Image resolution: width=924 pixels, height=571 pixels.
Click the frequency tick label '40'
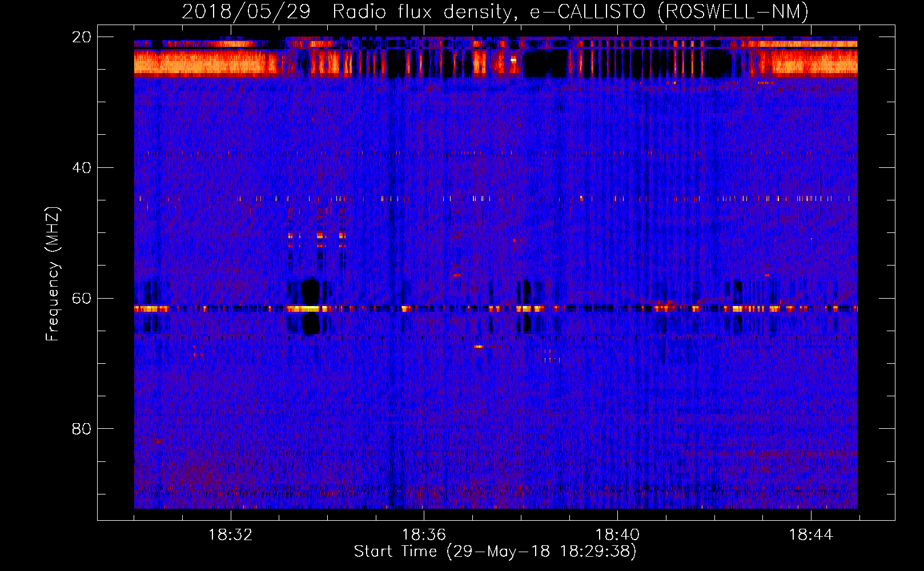81,168
